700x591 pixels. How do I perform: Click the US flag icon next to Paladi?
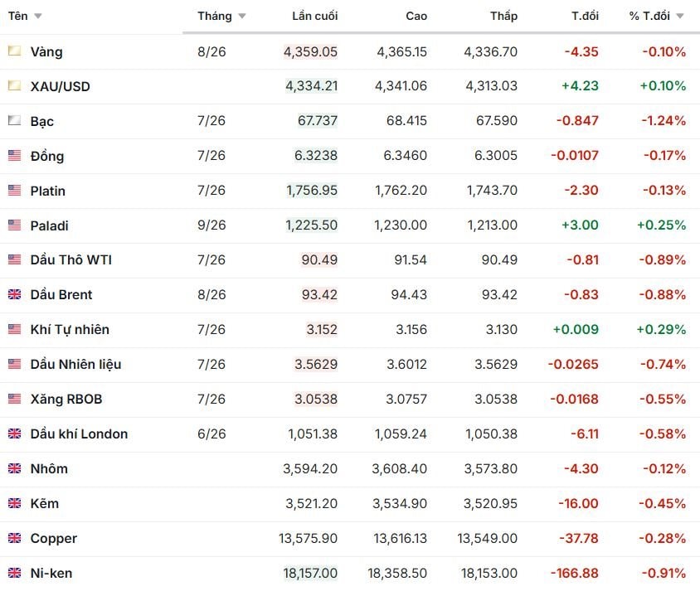(x=14, y=225)
